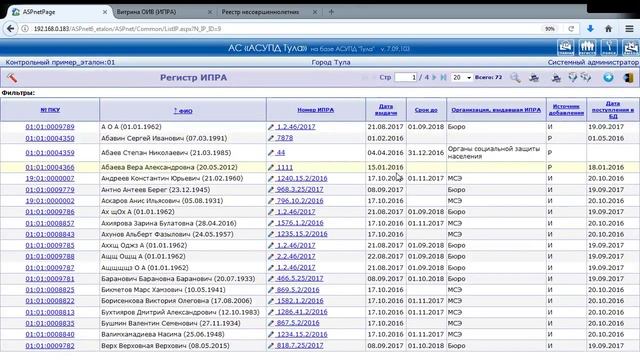
Task: Close the Витрина ОИВ (ИПРА) tab
Action: coord(210,12)
